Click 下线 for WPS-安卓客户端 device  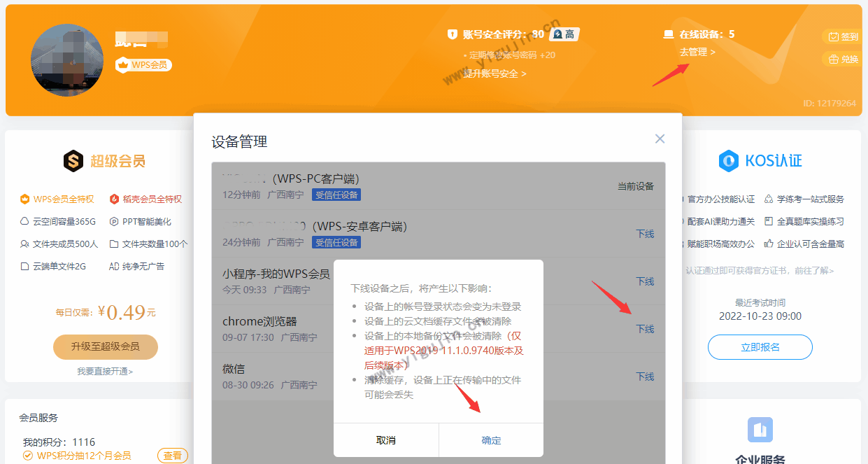pos(645,234)
